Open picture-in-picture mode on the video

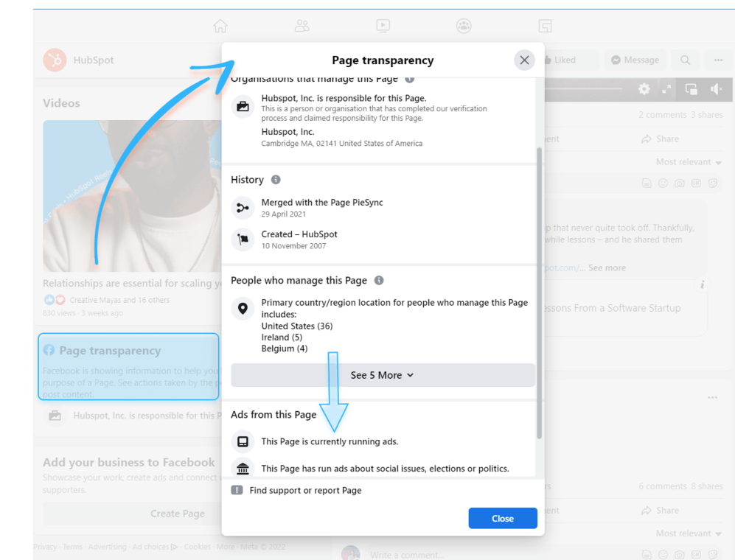pos(691,88)
